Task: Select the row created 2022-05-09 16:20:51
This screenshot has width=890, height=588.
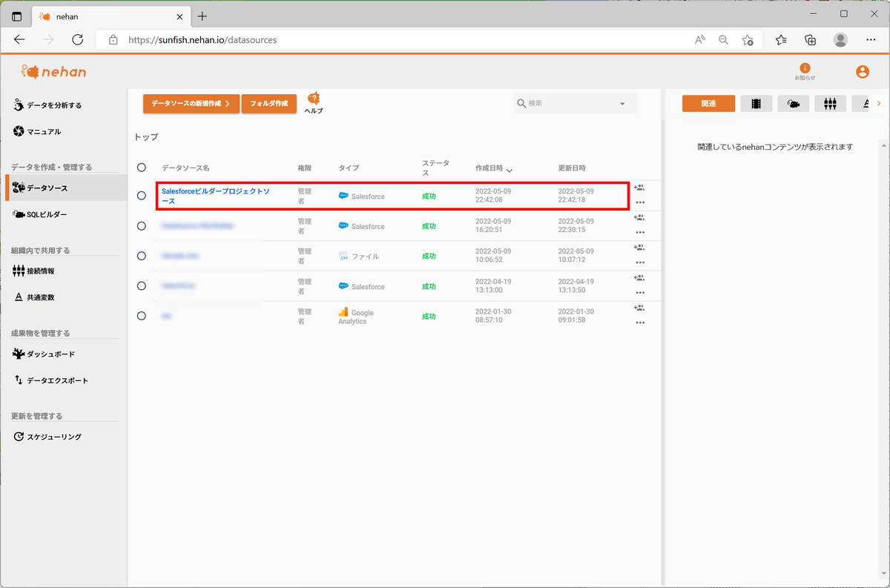Action: (x=142, y=226)
